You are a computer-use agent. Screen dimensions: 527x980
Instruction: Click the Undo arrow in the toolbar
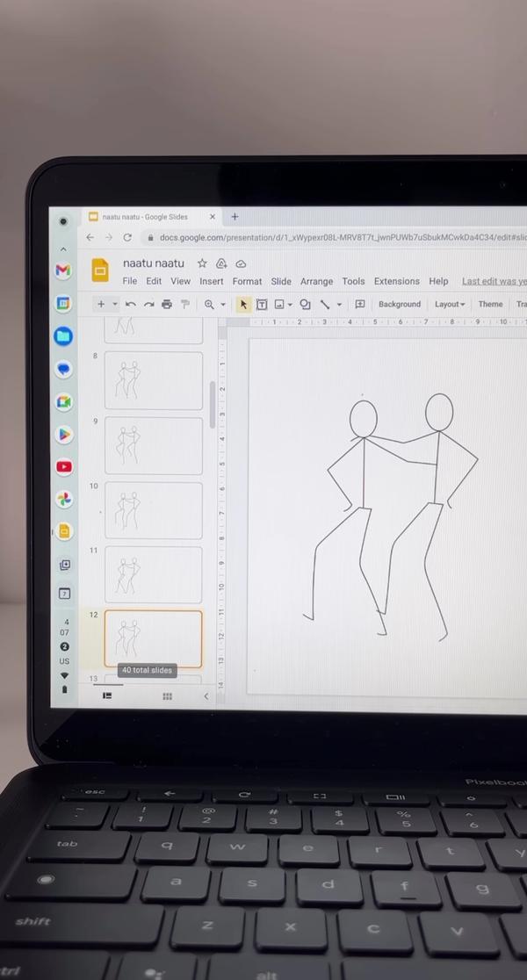[x=131, y=304]
